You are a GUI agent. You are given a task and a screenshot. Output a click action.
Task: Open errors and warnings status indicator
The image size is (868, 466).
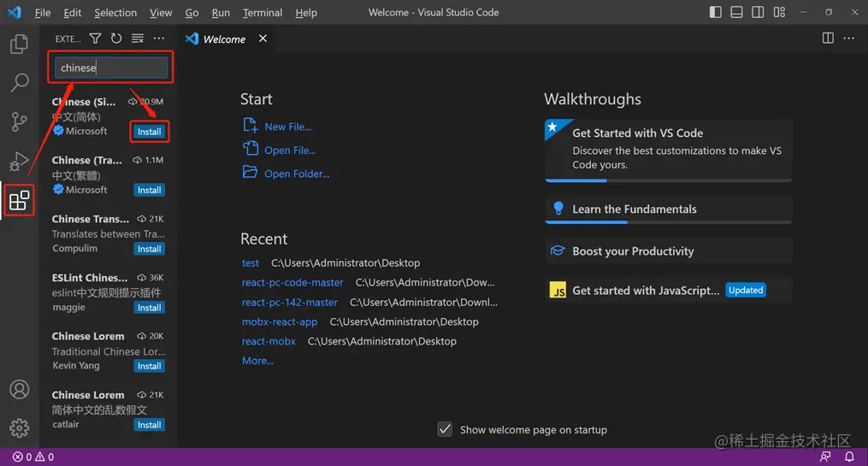point(33,457)
